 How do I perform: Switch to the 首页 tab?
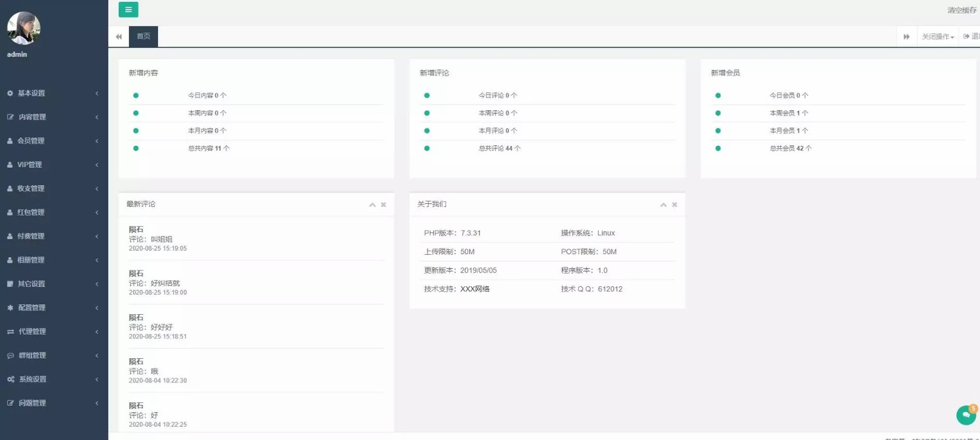143,36
